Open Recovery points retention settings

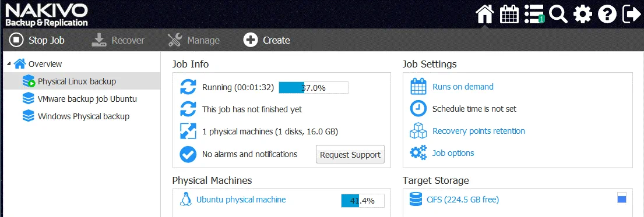pyautogui.click(x=478, y=131)
